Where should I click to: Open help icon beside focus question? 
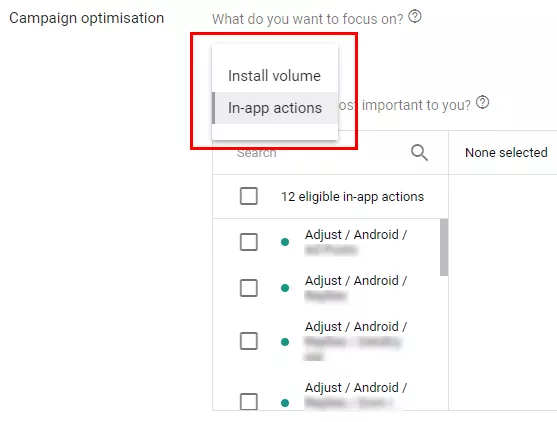tap(415, 16)
